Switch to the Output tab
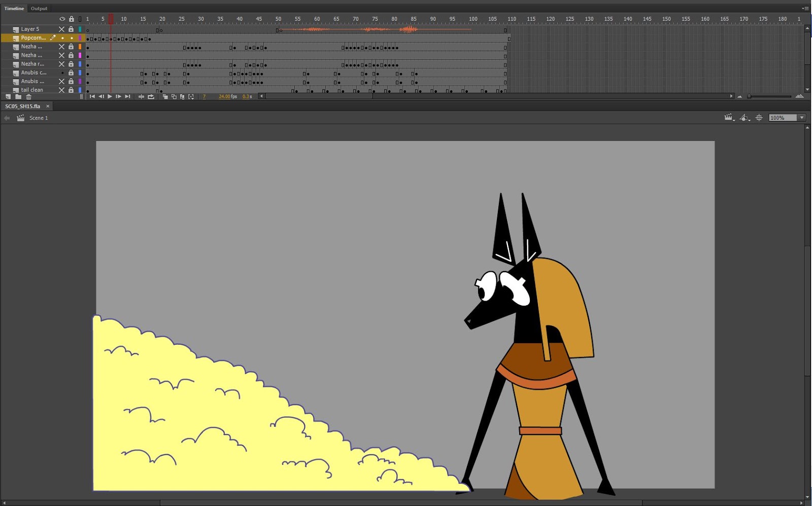The image size is (812, 506). (39, 9)
